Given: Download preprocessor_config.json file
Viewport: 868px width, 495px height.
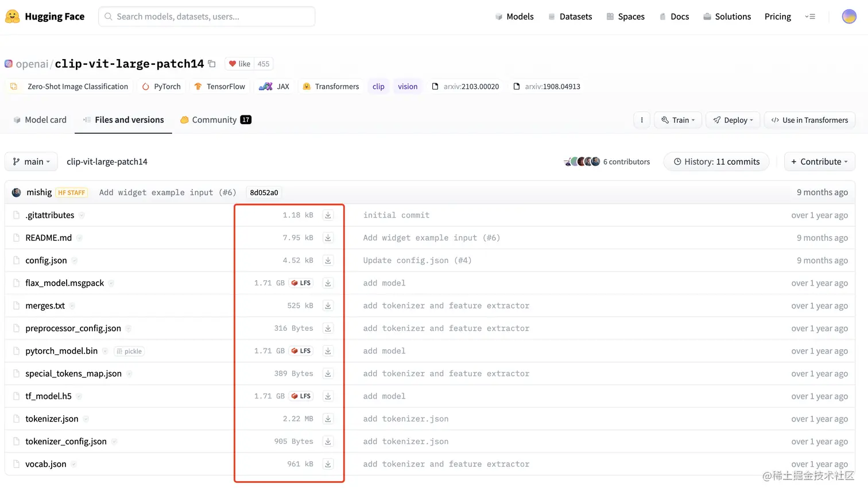Looking at the screenshot, I should (x=328, y=328).
